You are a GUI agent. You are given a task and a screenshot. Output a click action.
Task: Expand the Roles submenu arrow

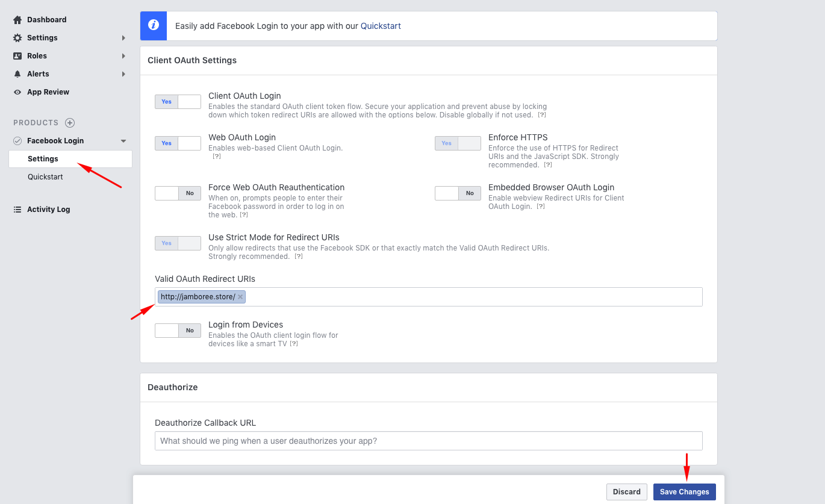(x=123, y=56)
